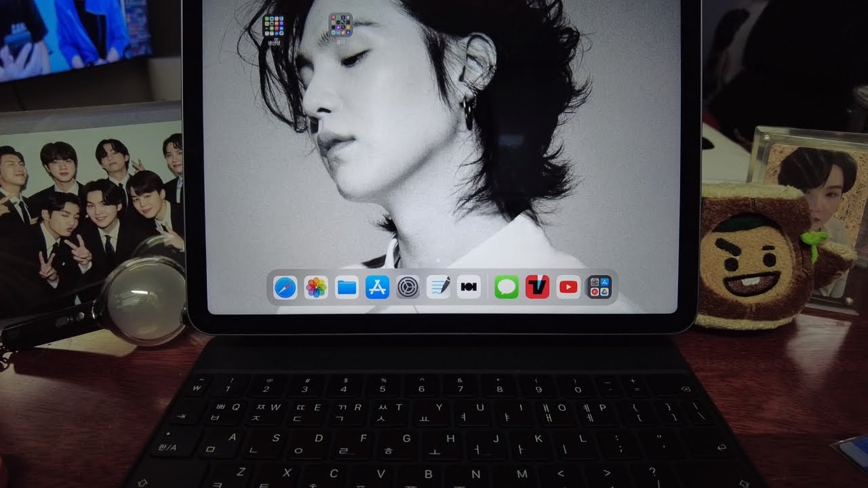Viewport: 868px width, 488px height.
Task: Open the Settings gear app
Action: click(408, 287)
